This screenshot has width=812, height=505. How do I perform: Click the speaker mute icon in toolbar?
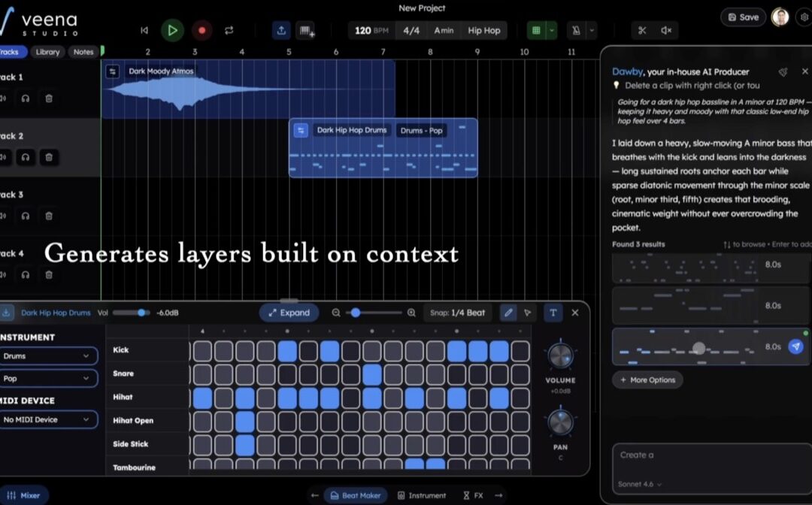pos(666,31)
